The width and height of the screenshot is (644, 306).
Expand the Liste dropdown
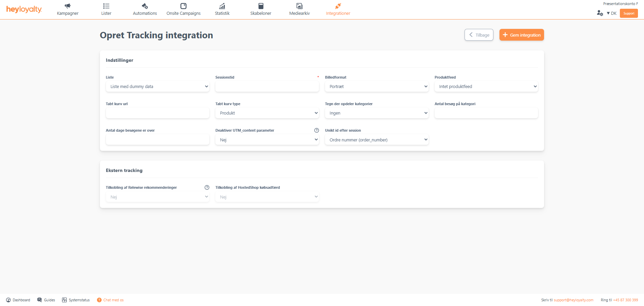click(x=157, y=86)
